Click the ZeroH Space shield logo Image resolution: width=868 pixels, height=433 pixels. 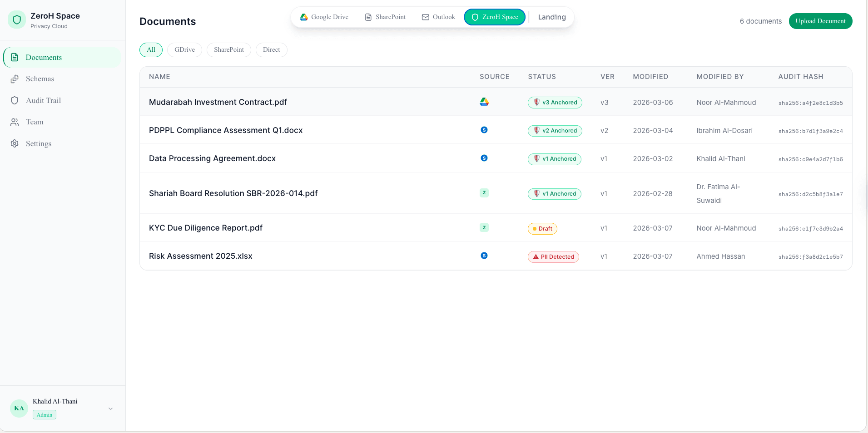point(17,20)
